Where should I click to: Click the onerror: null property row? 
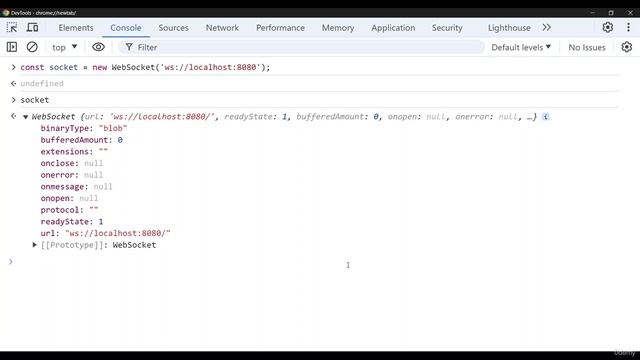(x=71, y=175)
